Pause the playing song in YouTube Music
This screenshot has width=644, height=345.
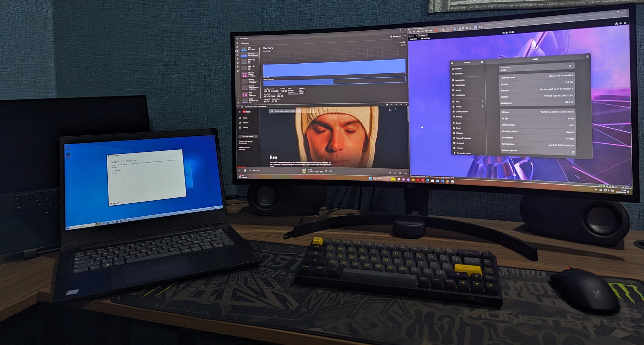tap(245, 170)
